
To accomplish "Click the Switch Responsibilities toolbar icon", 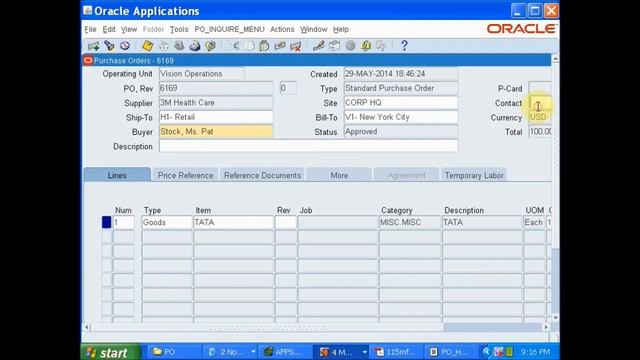I will point(179,46).
